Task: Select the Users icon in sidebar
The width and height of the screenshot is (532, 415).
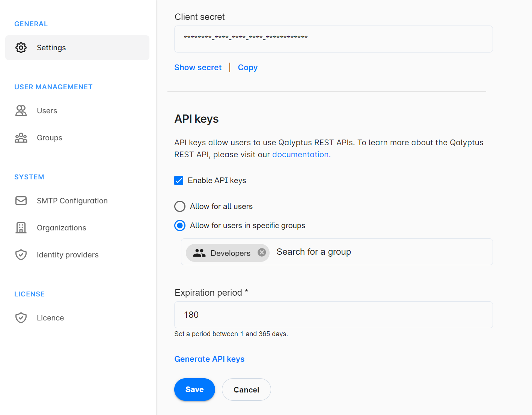Action: [21, 111]
